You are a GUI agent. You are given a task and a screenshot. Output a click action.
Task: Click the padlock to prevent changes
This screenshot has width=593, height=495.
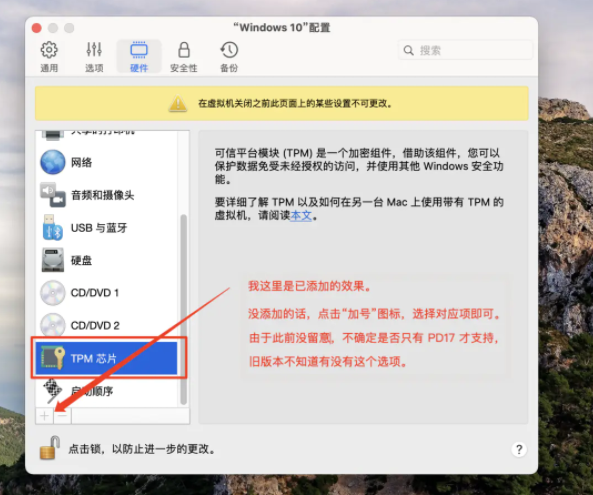pos(50,448)
